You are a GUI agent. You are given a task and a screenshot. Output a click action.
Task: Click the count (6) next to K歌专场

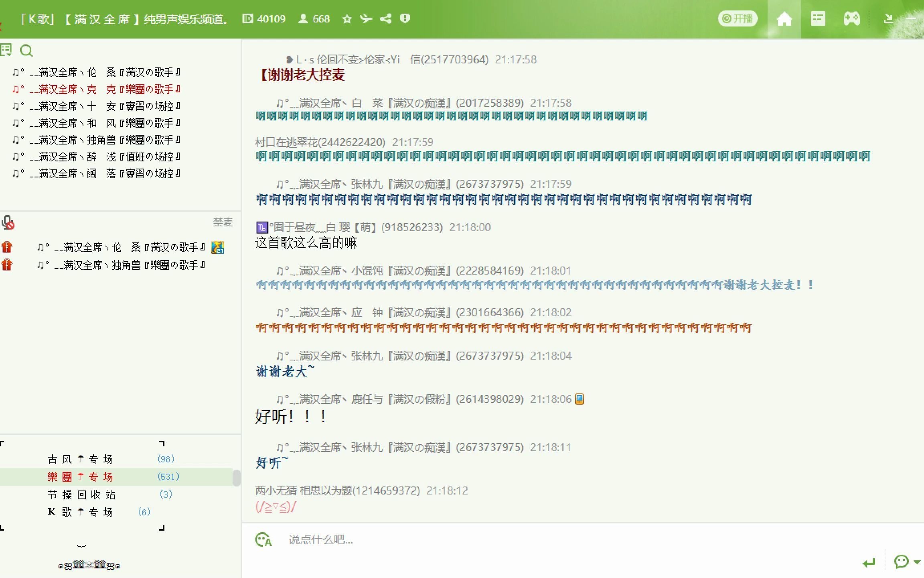[144, 512]
